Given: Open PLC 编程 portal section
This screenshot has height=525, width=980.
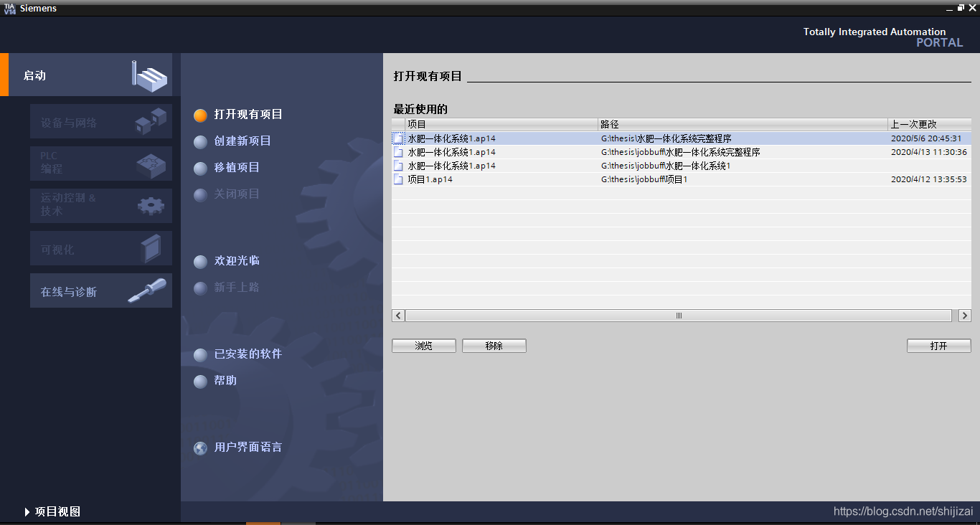Looking at the screenshot, I should (x=101, y=164).
